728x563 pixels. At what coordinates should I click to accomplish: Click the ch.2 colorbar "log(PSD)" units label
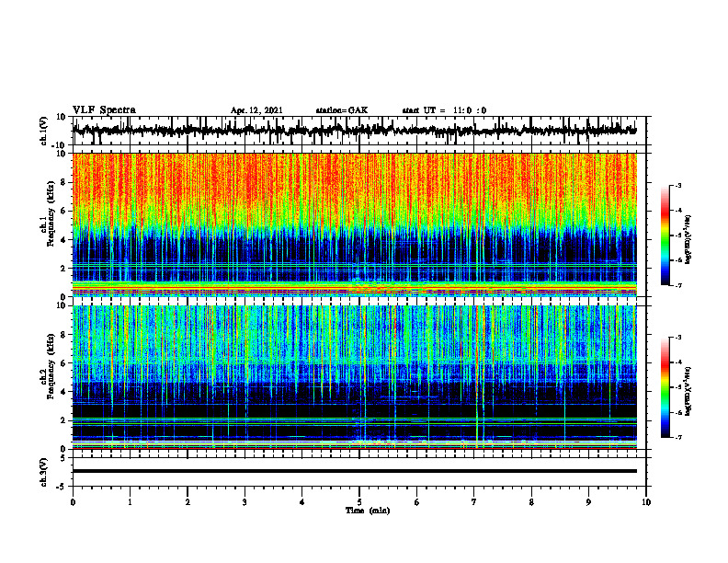[x=688, y=391]
